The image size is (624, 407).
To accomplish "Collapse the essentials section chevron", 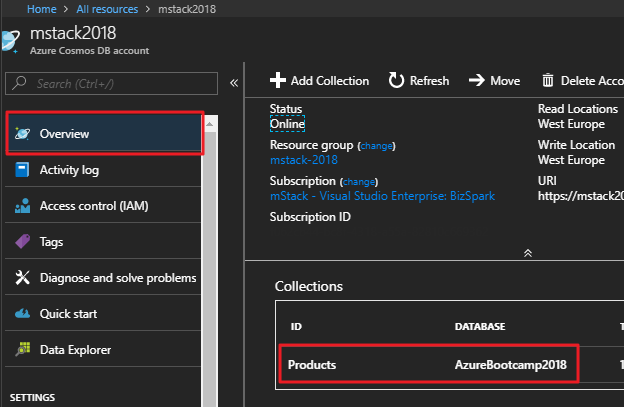I will tap(527, 254).
